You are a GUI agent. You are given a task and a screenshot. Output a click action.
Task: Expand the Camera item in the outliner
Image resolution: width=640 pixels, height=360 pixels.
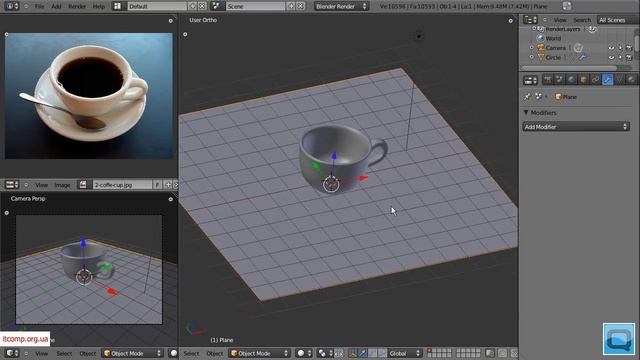coord(531,48)
